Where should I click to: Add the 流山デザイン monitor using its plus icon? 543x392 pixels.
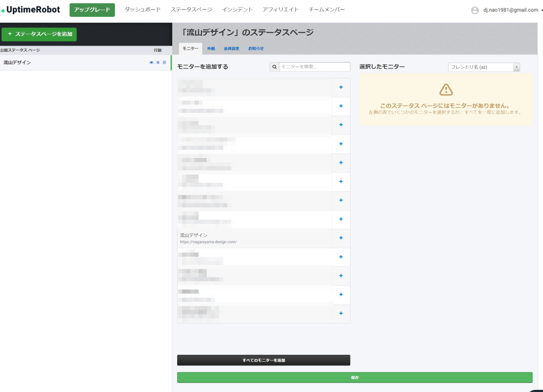coord(341,238)
